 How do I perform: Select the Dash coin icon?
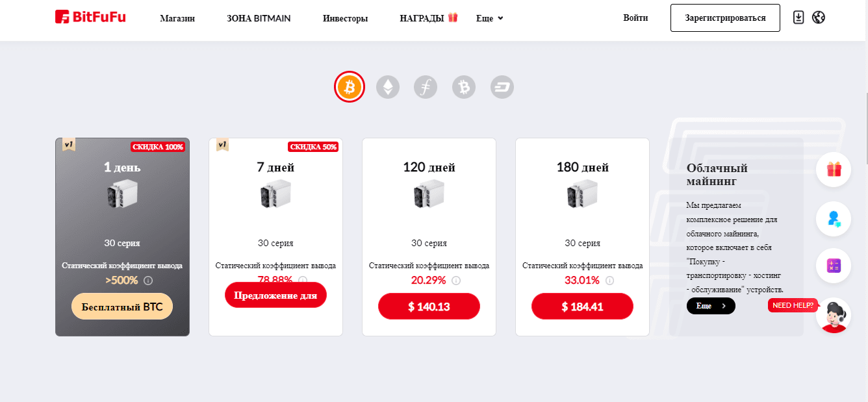point(502,86)
